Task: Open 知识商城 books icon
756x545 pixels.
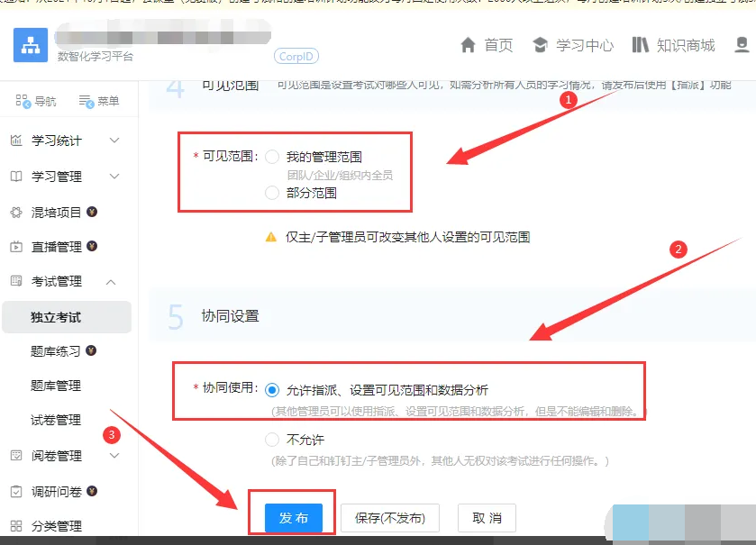Action: (641, 45)
